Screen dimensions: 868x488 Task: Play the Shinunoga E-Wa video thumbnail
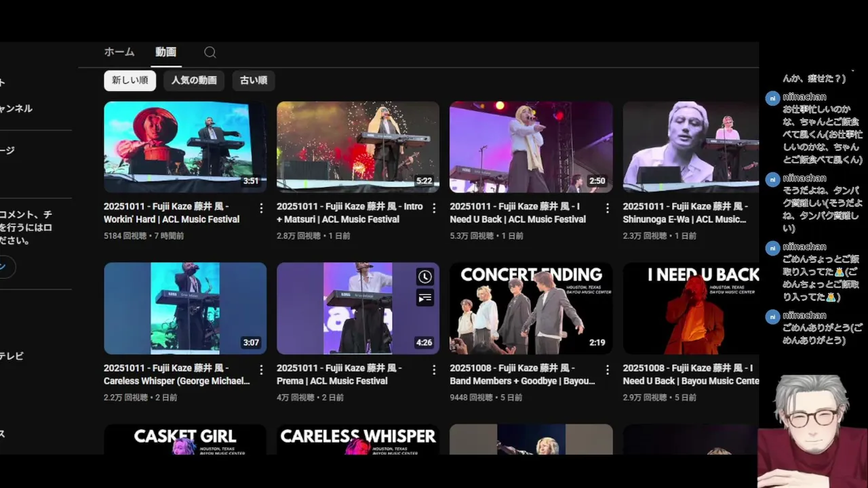[691, 147]
